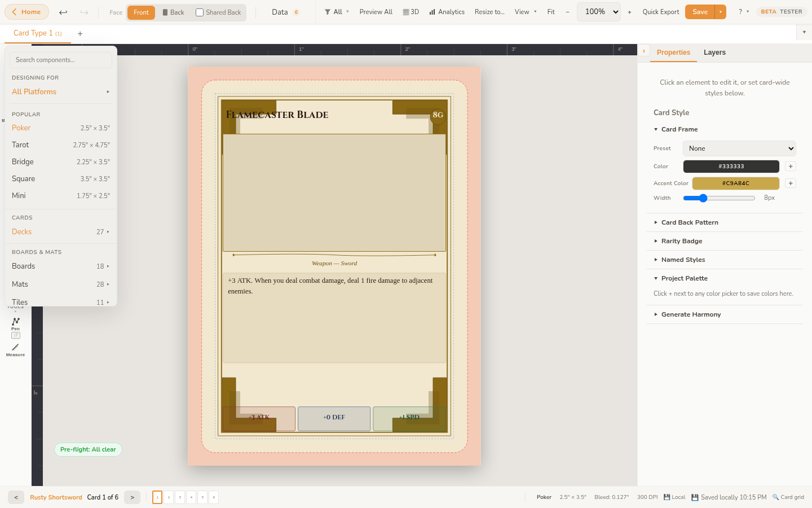Open the 3D preview

click(x=411, y=12)
